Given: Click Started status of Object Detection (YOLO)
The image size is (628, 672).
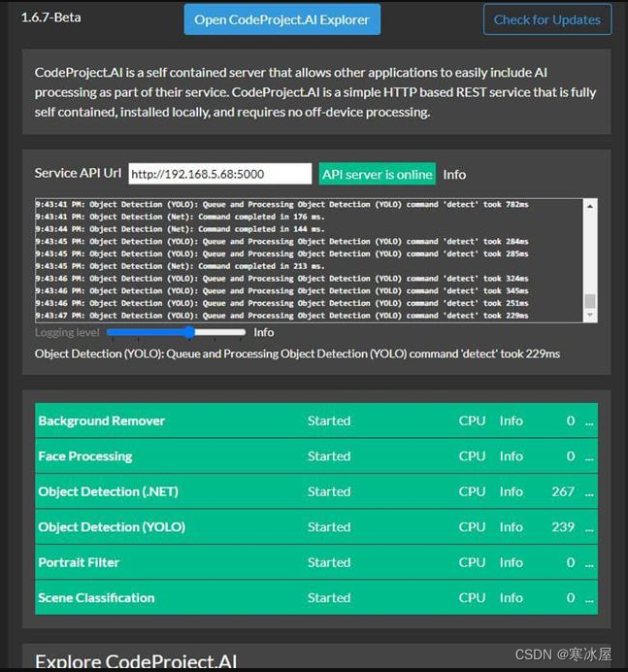Looking at the screenshot, I should click(x=329, y=526).
